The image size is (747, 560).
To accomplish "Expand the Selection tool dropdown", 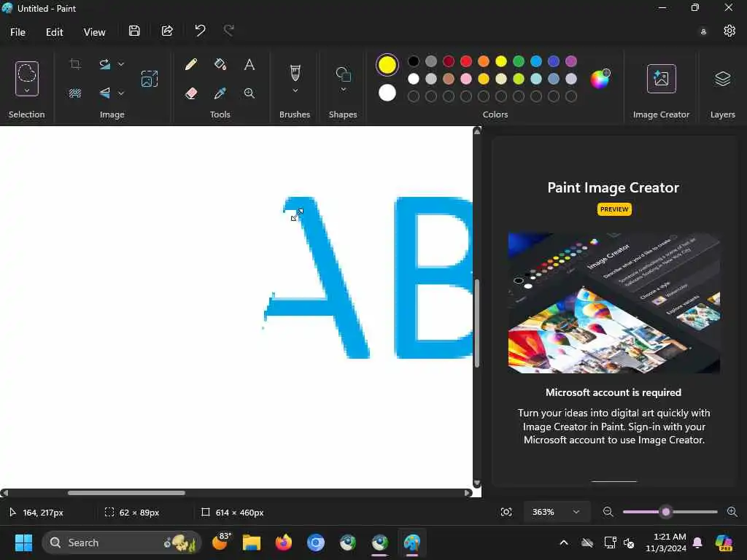I will (27, 90).
